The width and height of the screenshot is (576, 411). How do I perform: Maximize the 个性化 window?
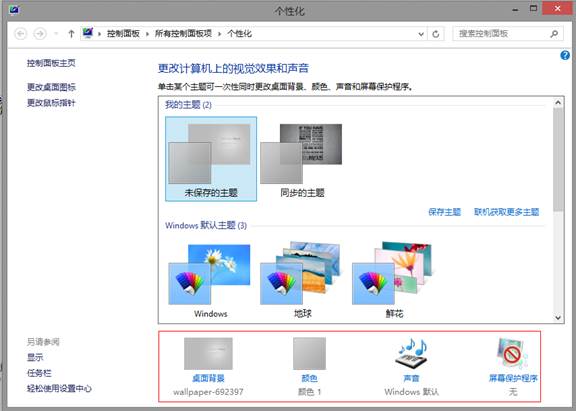point(533,8)
